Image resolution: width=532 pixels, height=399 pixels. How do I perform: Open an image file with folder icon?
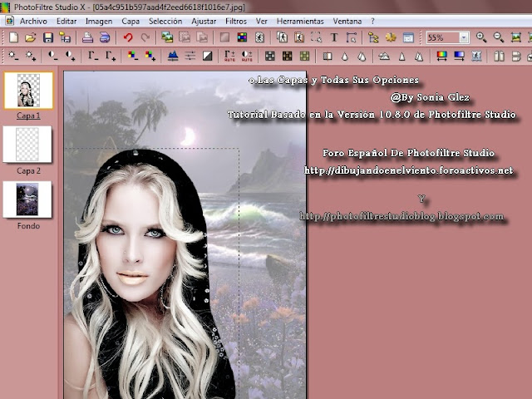click(x=31, y=37)
